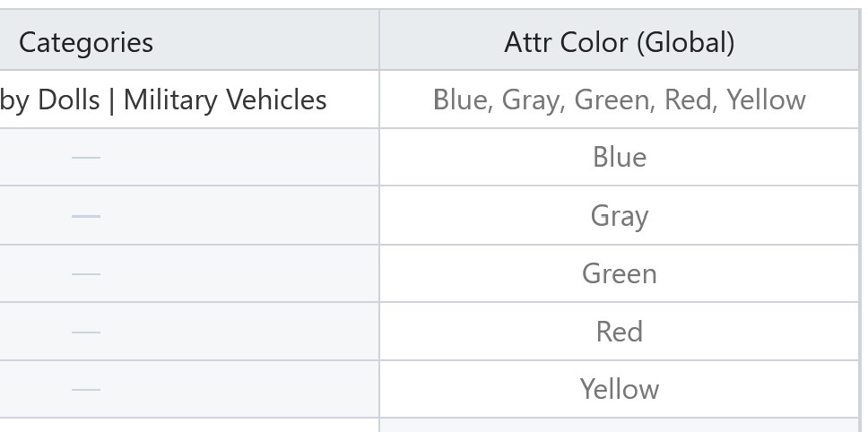Select the 'Military Vehicles' category text
The image size is (868, 432).
(225, 100)
